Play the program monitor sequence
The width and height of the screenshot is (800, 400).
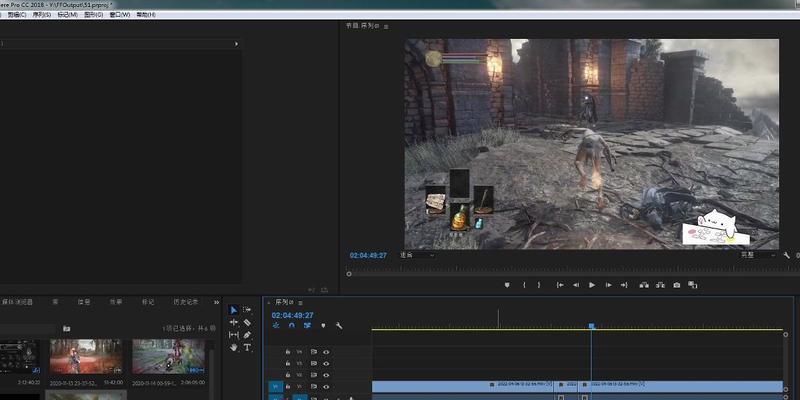(592, 285)
